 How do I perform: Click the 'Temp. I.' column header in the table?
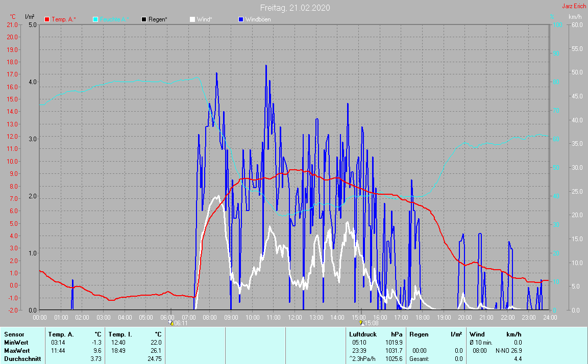coord(119,334)
